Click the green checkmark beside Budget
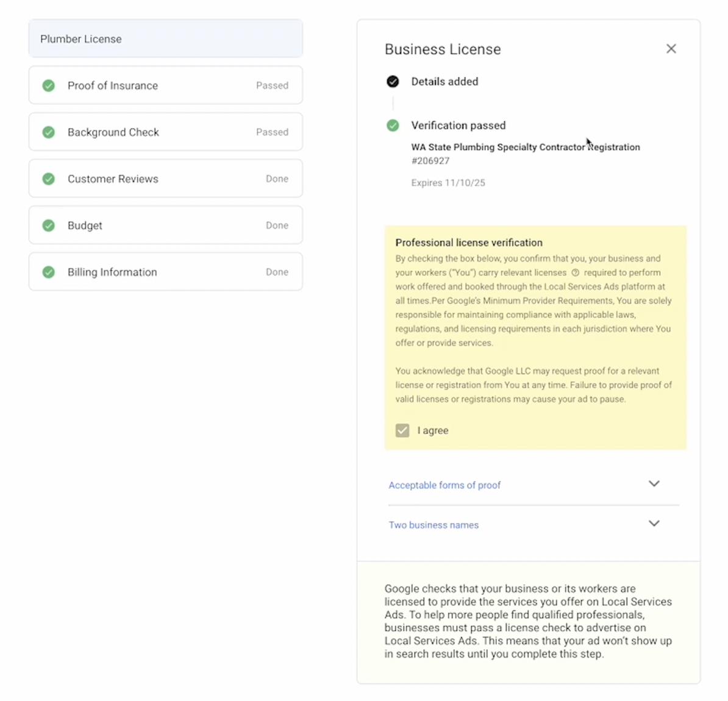Viewport: 728px width, 701px height. tap(48, 226)
